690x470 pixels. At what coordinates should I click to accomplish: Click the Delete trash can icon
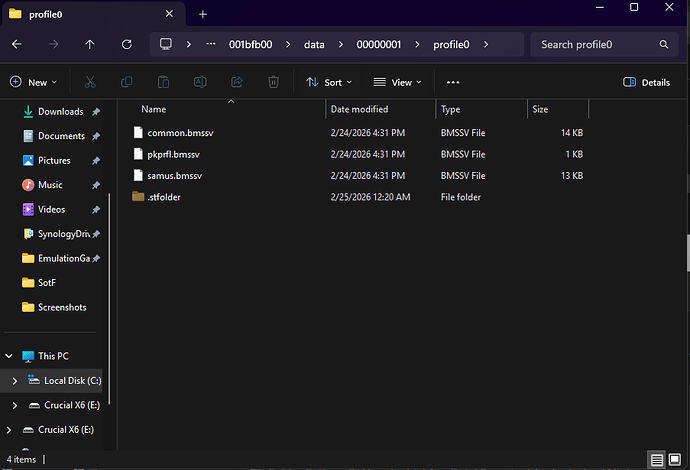coord(273,82)
